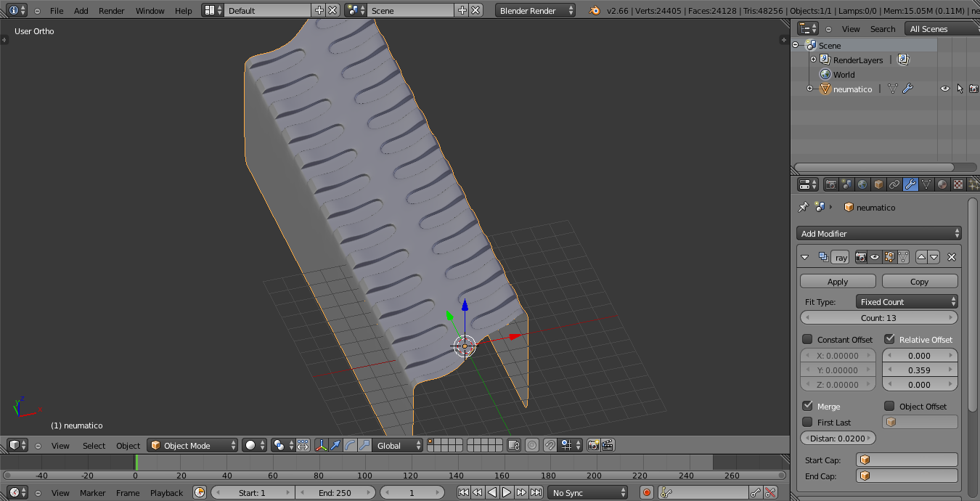Open the Object Mode dropdown
Screen dimensions: 980x501
click(192, 445)
